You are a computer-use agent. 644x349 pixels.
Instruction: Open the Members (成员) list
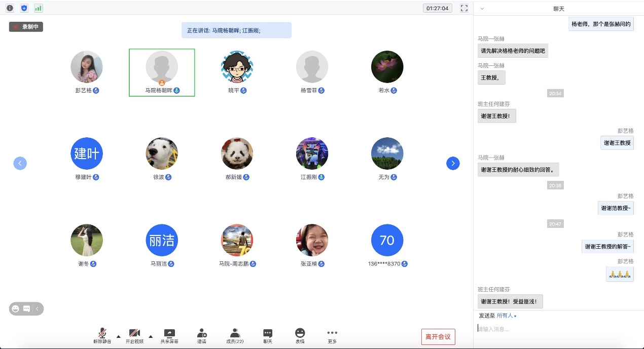[x=235, y=336]
